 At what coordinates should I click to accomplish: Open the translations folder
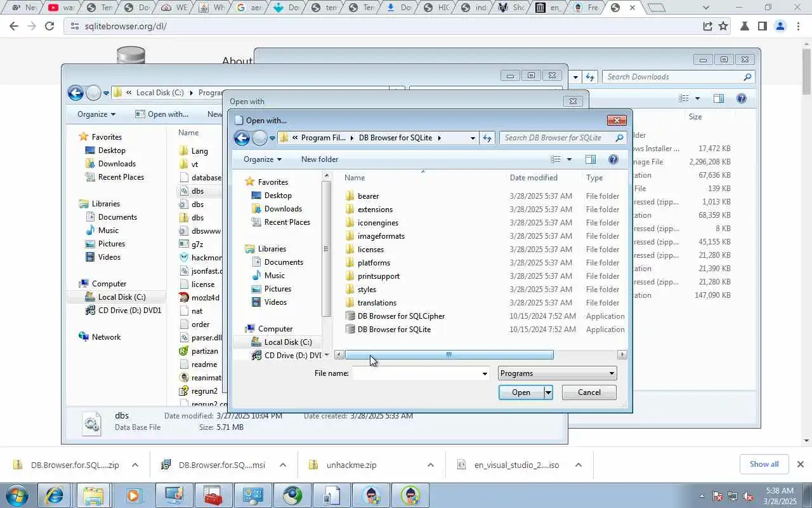point(370,302)
